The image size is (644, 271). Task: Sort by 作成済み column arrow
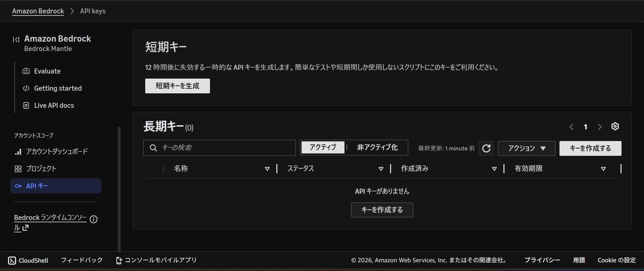point(494,169)
